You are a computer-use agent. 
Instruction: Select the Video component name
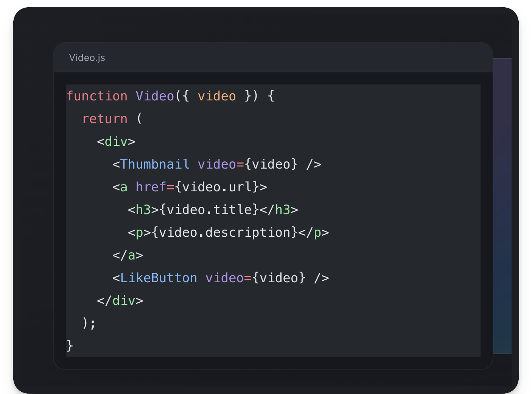[155, 96]
